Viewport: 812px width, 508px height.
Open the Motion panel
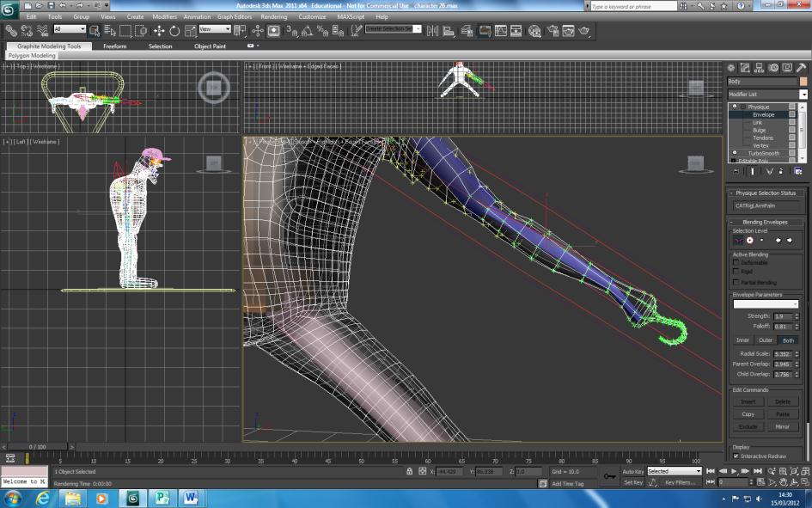773,68
